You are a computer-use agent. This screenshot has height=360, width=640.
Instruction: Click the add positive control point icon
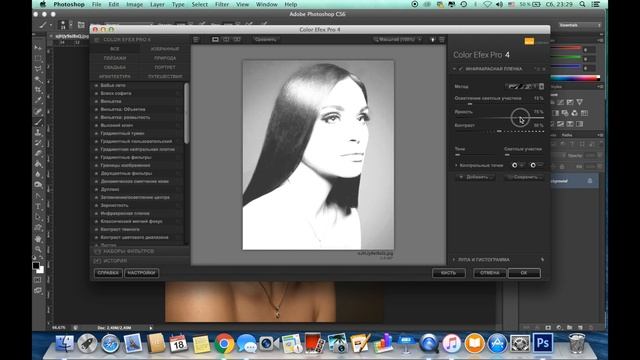[515, 165]
